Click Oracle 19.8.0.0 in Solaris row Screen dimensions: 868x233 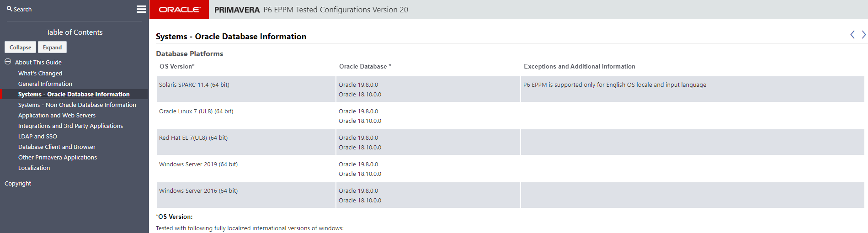click(x=358, y=85)
